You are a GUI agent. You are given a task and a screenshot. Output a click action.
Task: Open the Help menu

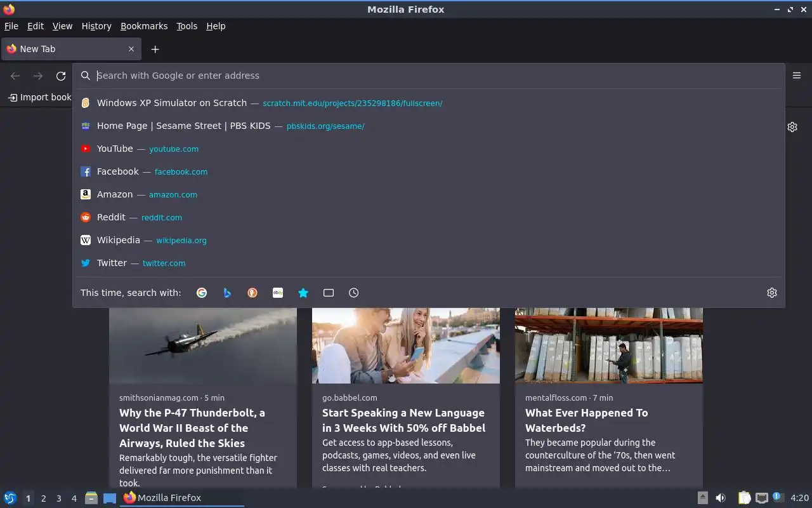(x=216, y=26)
